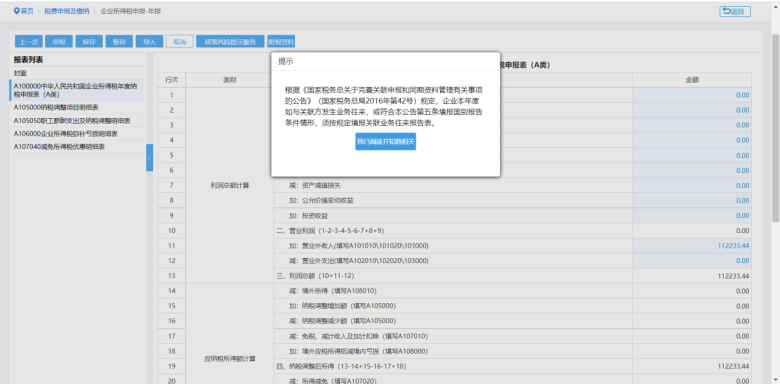Click row label 减：资产减值损失
Image resolution: width=780 pixels, height=385 pixels.
[x=315, y=186]
